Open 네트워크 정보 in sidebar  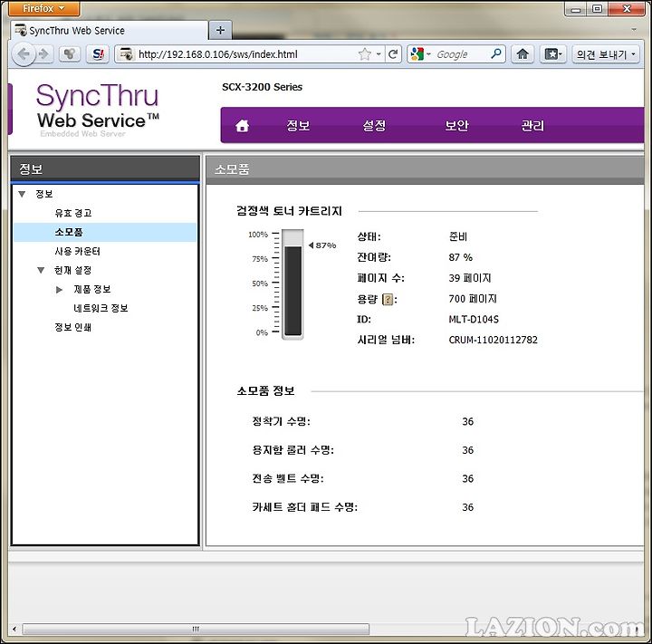coord(101,308)
